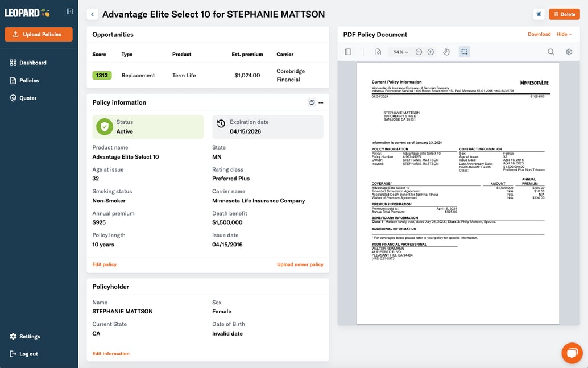Toggle the PDF viewer sidebar panel
This screenshot has width=588, height=368.
click(x=348, y=52)
